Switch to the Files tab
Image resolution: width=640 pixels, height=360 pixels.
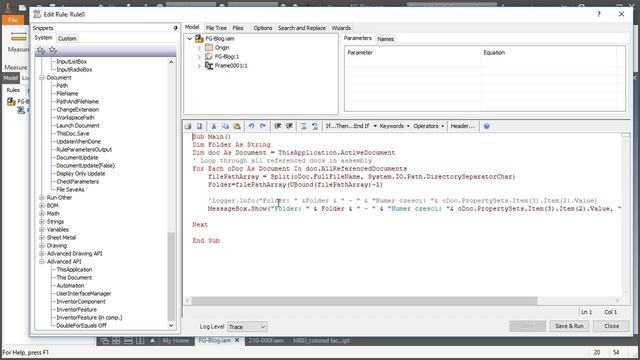238,28
